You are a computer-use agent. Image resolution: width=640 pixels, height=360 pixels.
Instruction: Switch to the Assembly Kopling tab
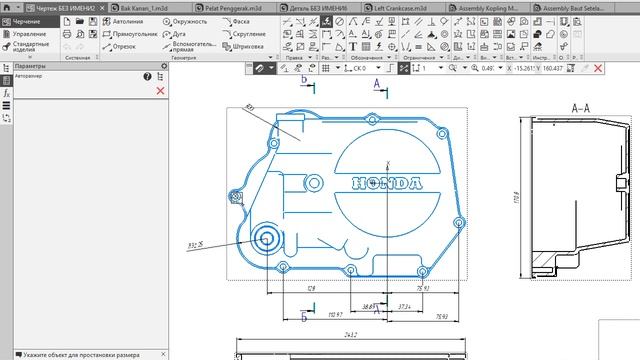pyautogui.click(x=488, y=8)
